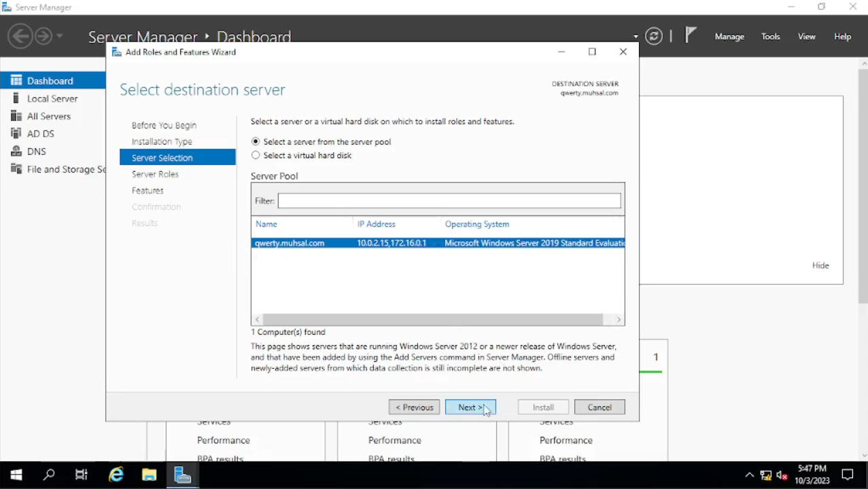Viewport: 868px width, 489px height.
Task: Open Internet Explorer from taskbar
Action: point(117,475)
